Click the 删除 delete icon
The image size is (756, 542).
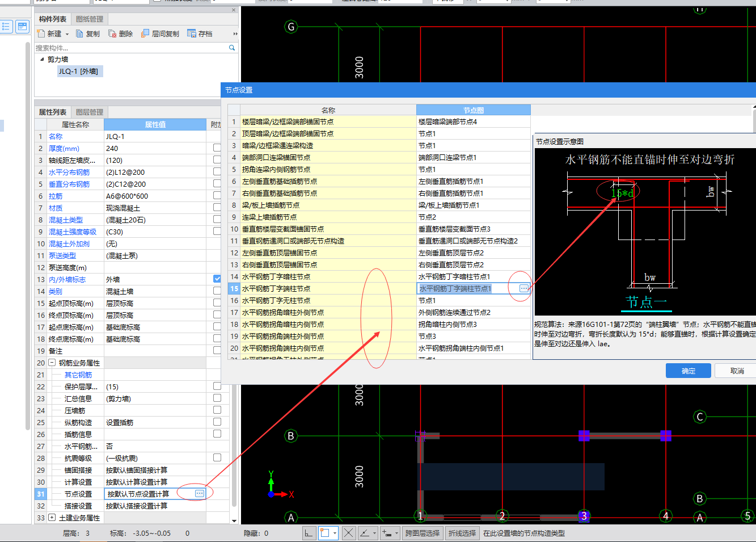tap(112, 33)
